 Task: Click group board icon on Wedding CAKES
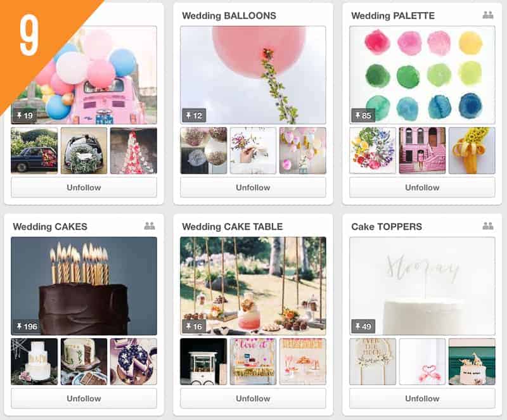150,226
